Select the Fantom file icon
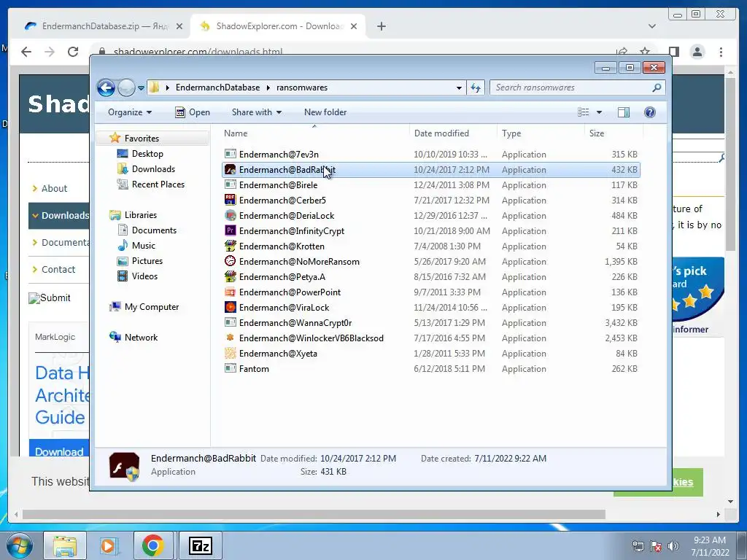The image size is (747, 560). (230, 368)
